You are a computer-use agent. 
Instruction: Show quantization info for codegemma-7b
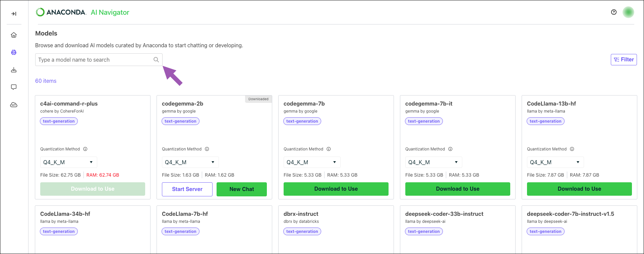click(x=329, y=149)
